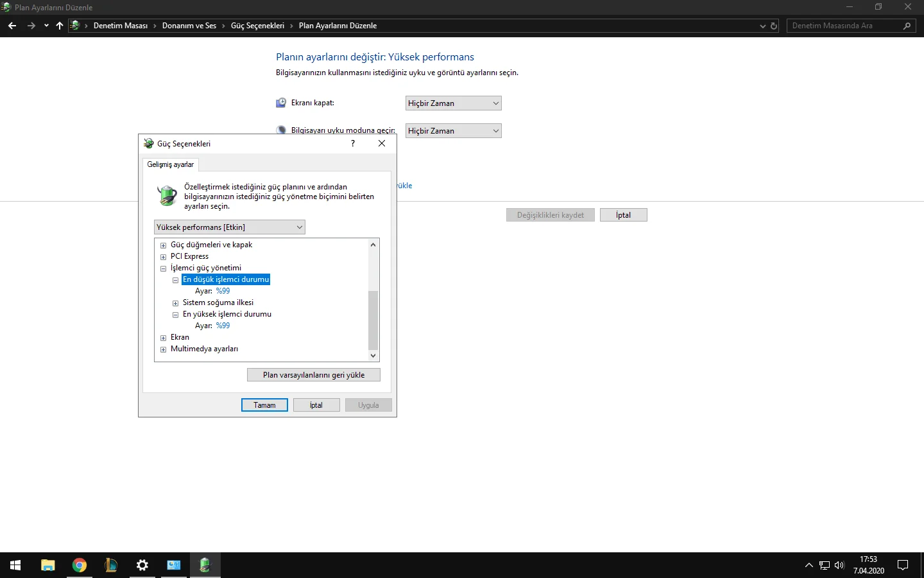Select the Plan Ayarlarını Düzenle breadcrumb
The width and height of the screenshot is (924, 578).
click(x=338, y=26)
